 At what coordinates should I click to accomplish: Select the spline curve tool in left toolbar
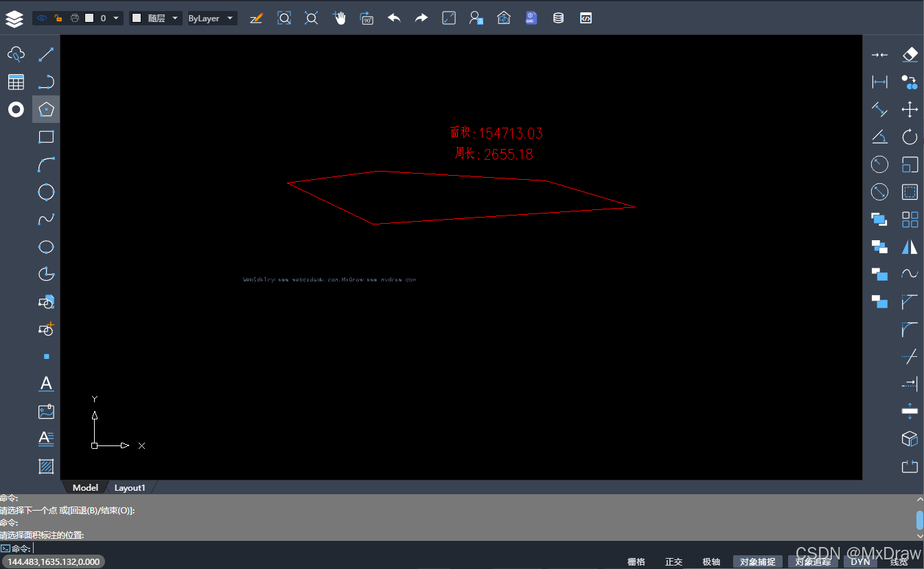(x=46, y=219)
